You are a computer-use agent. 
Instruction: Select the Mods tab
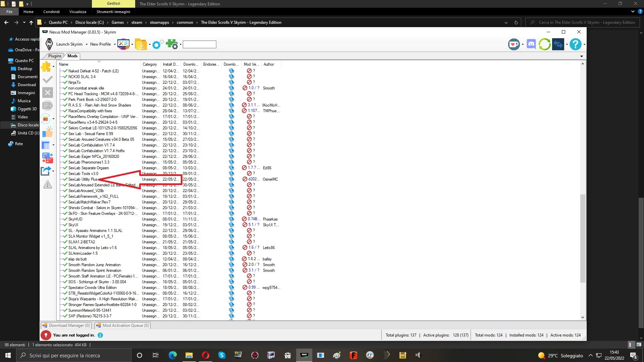72,56
